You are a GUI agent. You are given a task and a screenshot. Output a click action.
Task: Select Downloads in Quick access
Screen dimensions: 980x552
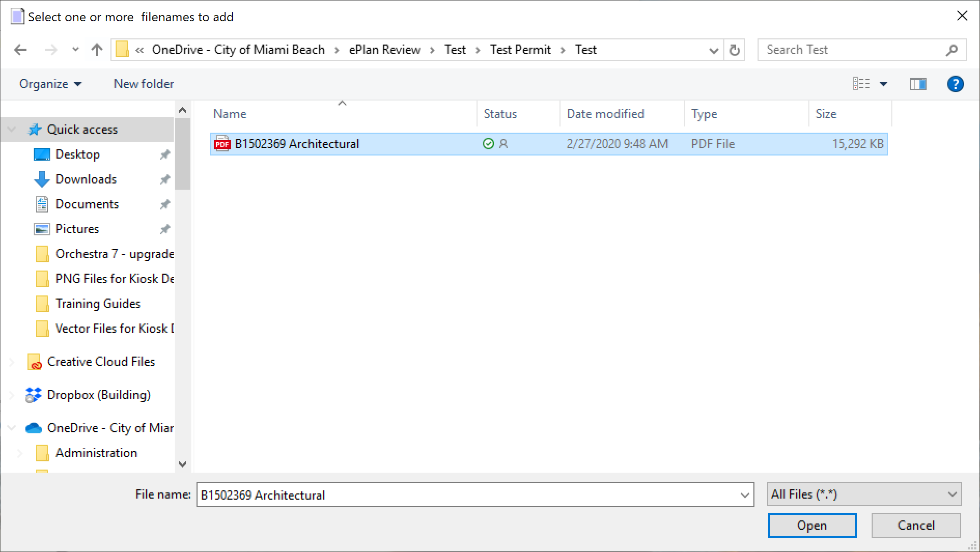click(86, 179)
